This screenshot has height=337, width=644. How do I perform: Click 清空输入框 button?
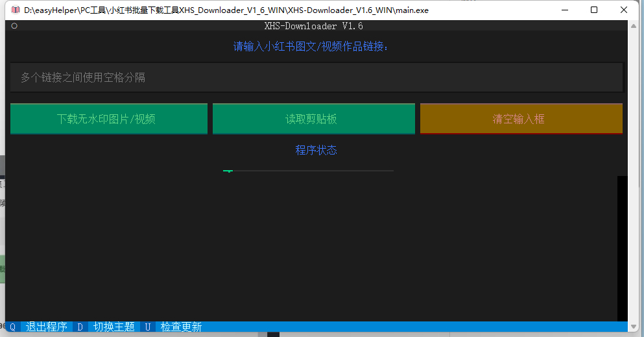tap(521, 119)
